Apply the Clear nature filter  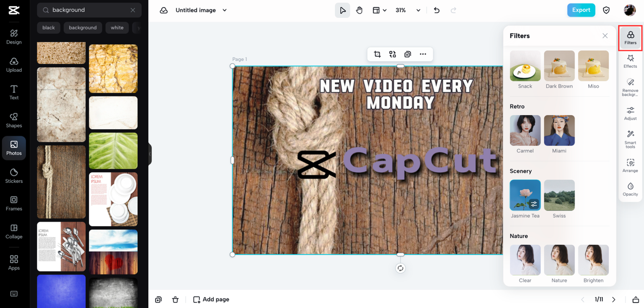coord(525,260)
